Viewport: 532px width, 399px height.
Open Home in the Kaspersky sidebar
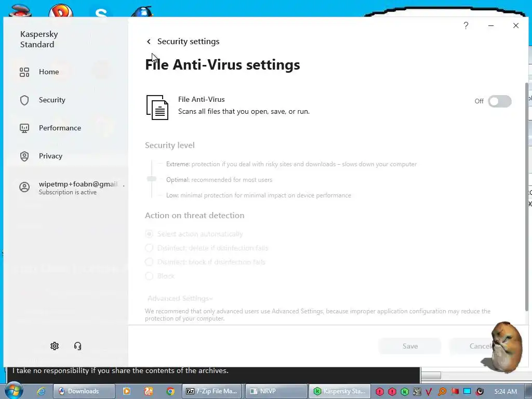pos(49,72)
